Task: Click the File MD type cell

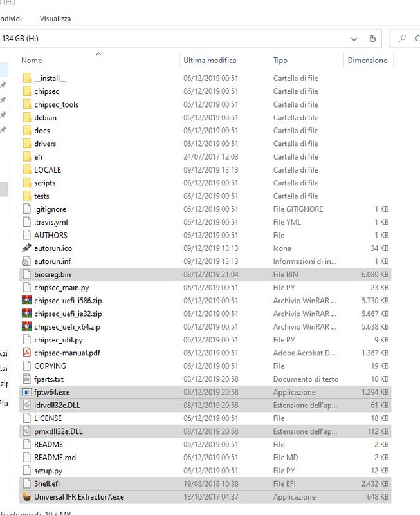Action: [x=286, y=457]
